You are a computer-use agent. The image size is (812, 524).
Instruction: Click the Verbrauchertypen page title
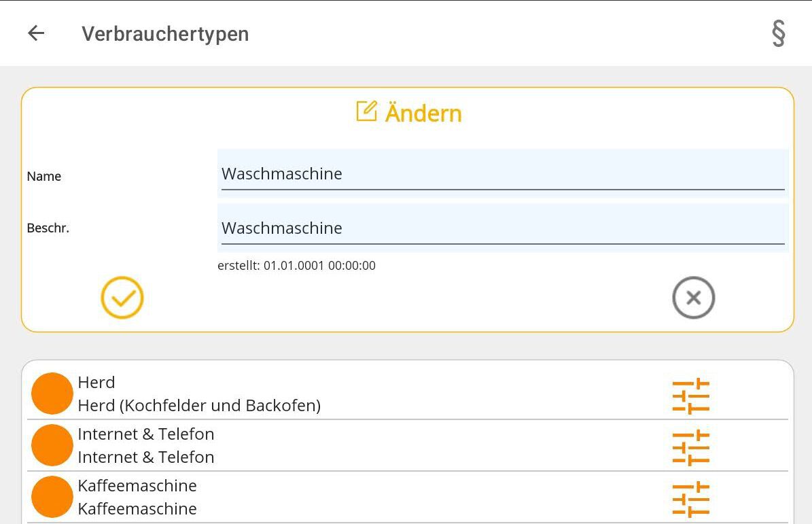coord(165,34)
